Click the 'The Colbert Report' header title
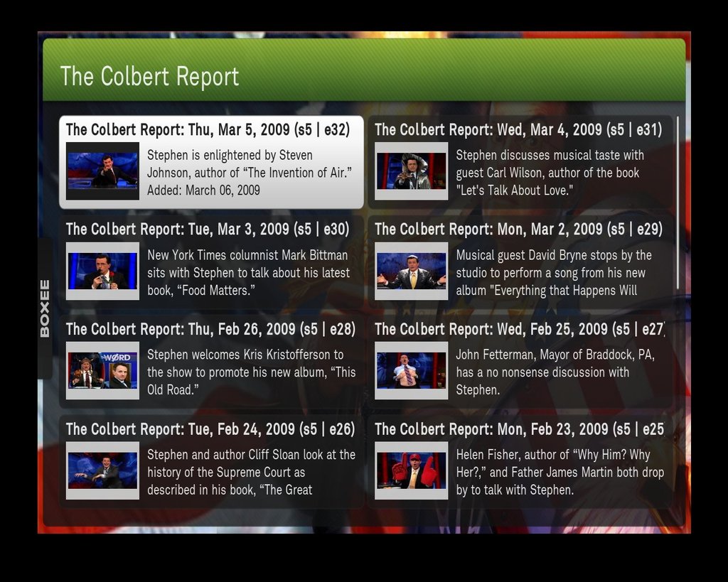Image resolution: width=728 pixels, height=582 pixels. (x=149, y=76)
